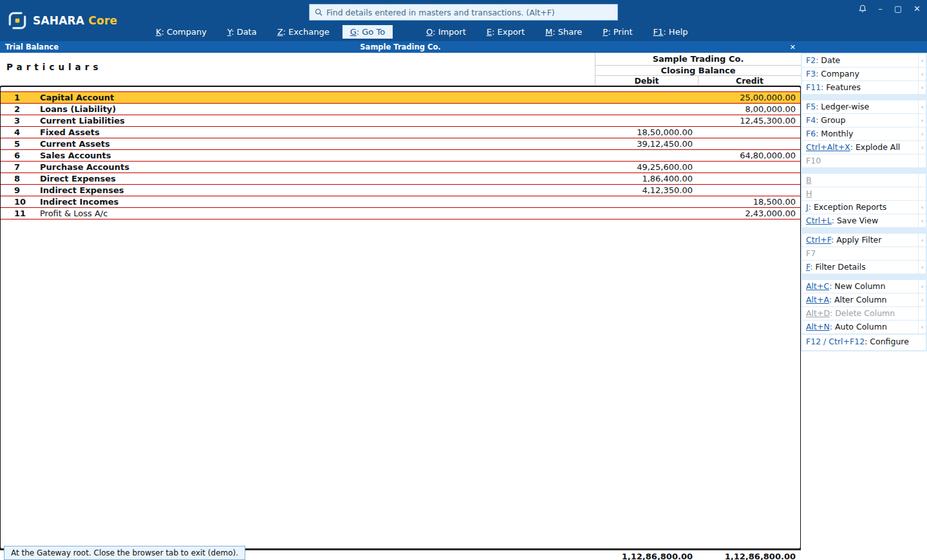Select the Direct Expenses row
This screenshot has height=560, width=927.
click(x=400, y=179)
